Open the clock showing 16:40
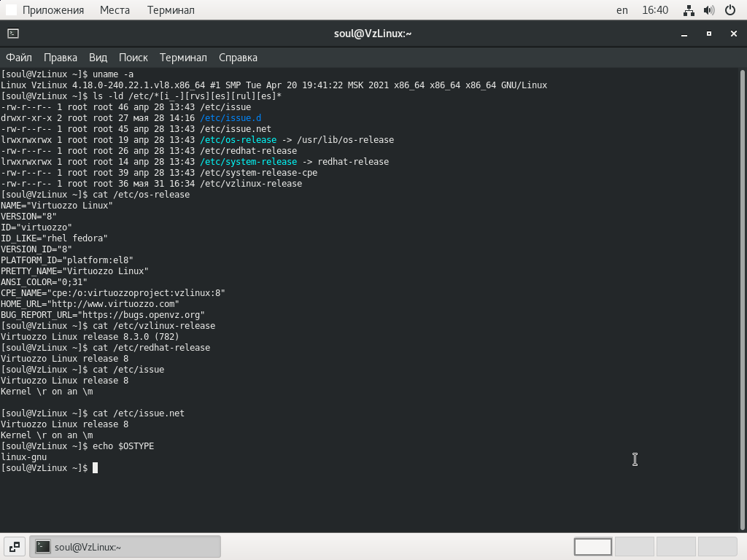 [655, 10]
